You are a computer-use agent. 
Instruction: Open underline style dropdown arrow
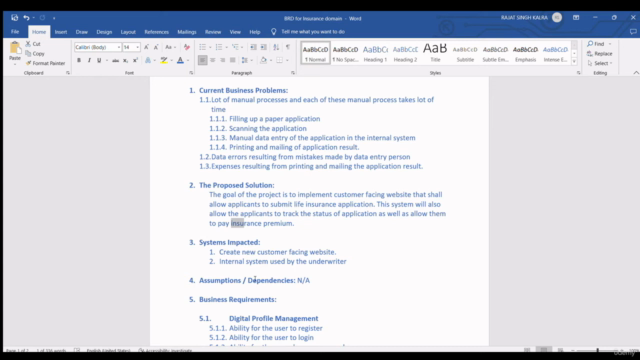107,60
